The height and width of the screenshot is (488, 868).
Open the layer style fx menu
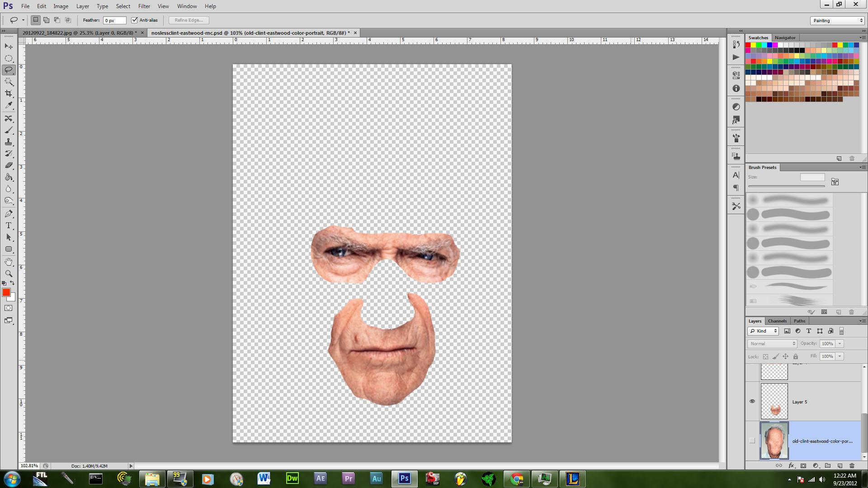click(x=791, y=465)
